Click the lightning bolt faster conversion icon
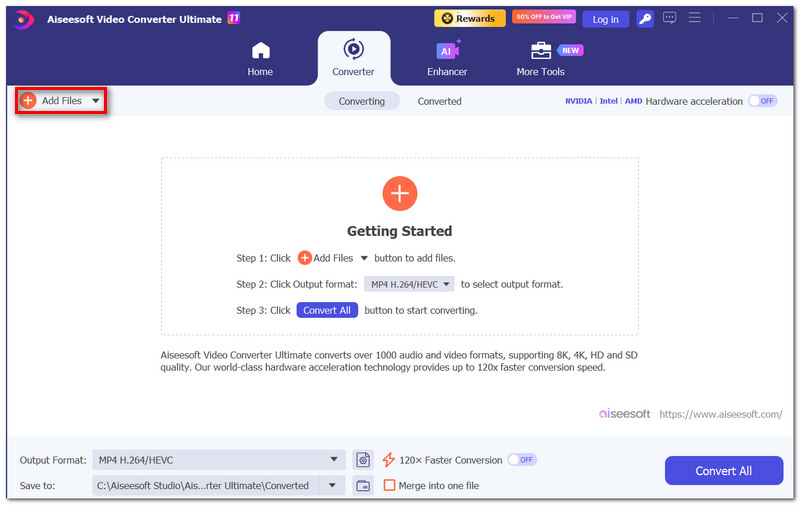 389,460
